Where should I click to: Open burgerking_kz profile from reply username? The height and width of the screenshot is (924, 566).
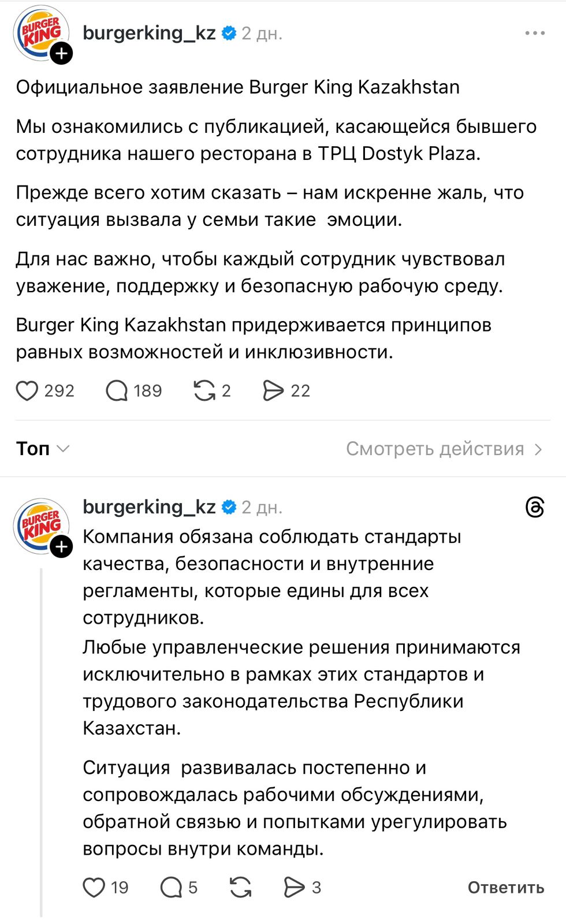[149, 507]
